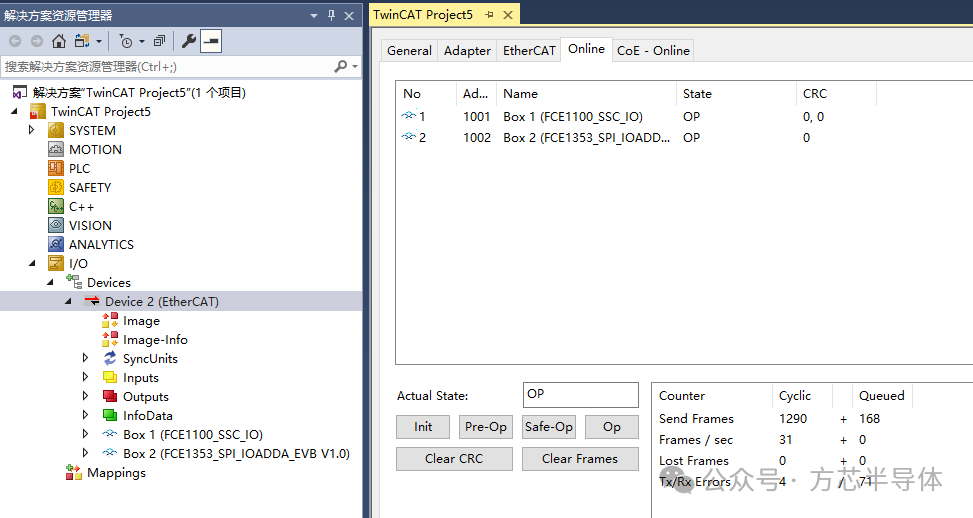Pin the TwinCAT Project5 document tab
This screenshot has height=518, width=973.
pyautogui.click(x=489, y=15)
